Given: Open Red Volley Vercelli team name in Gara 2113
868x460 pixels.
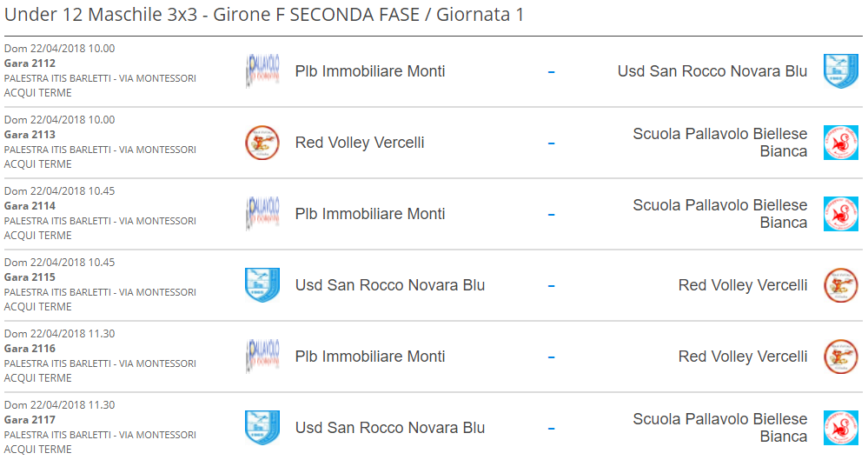Looking at the screenshot, I should pos(360,143).
